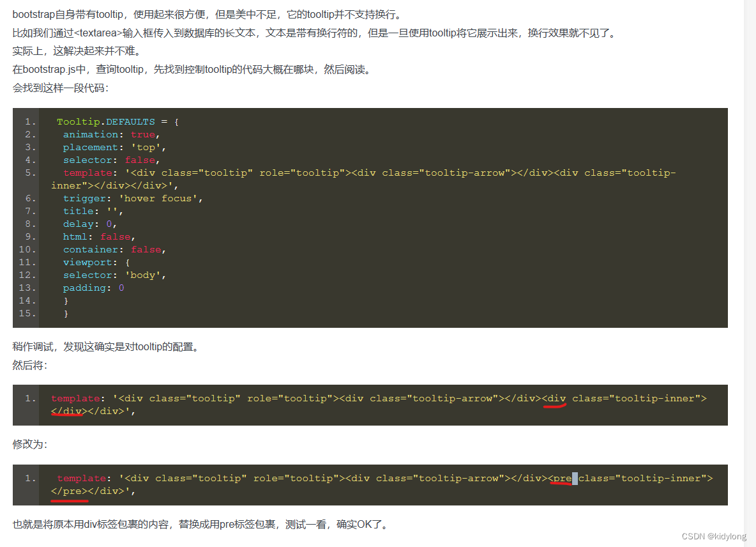Click the paragraph starting 'bootstrap自身带有tooltip'
The image size is (756, 547).
pos(208,15)
